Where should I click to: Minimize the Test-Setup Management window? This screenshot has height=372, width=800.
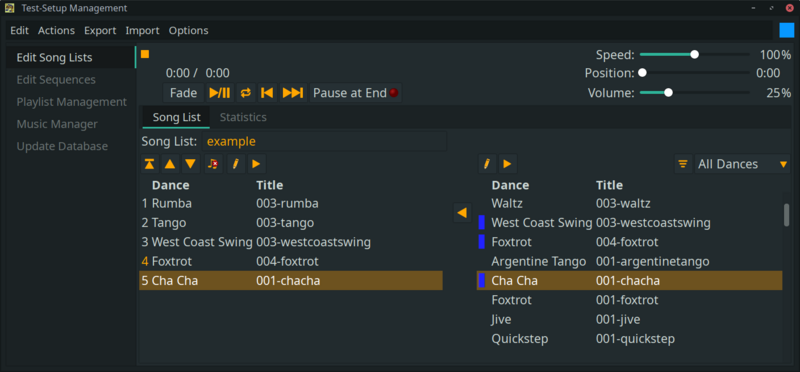coord(754,8)
